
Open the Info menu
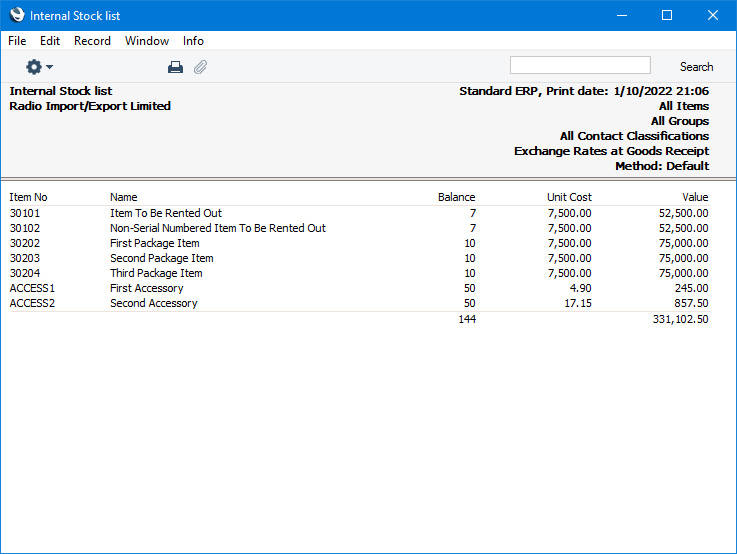click(x=193, y=41)
